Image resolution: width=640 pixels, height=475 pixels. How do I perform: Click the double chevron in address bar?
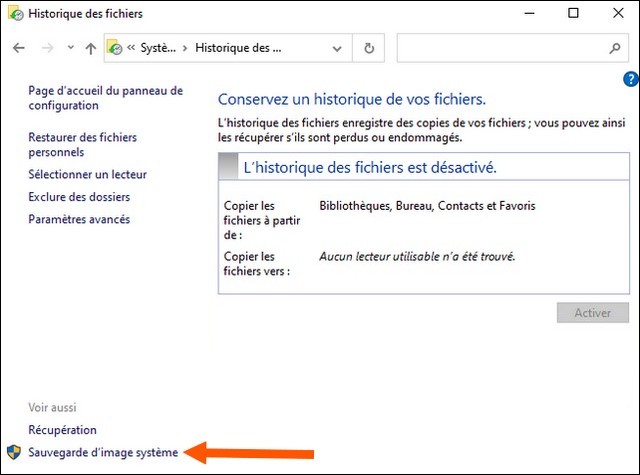click(131, 48)
